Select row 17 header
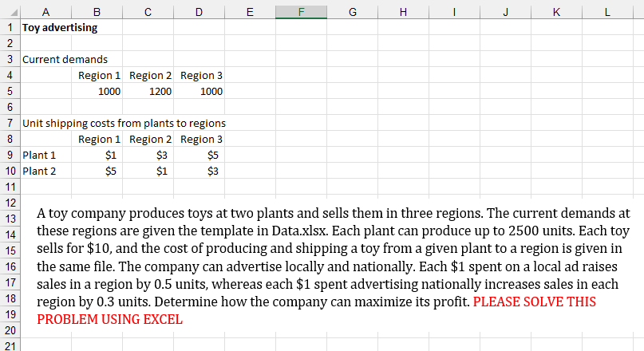The image size is (644, 351). [x=10, y=282]
